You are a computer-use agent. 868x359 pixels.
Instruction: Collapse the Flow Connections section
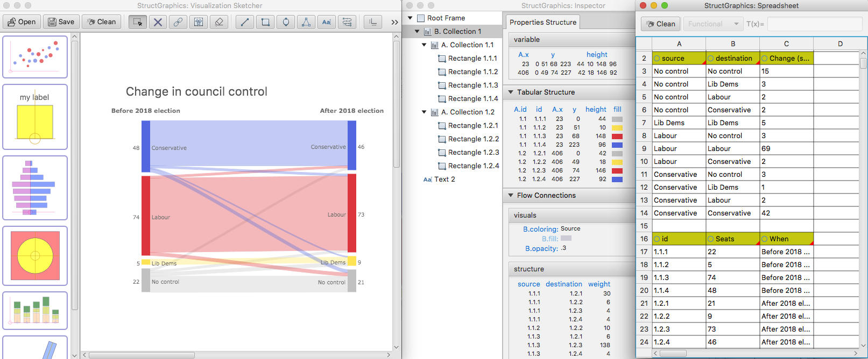click(511, 195)
